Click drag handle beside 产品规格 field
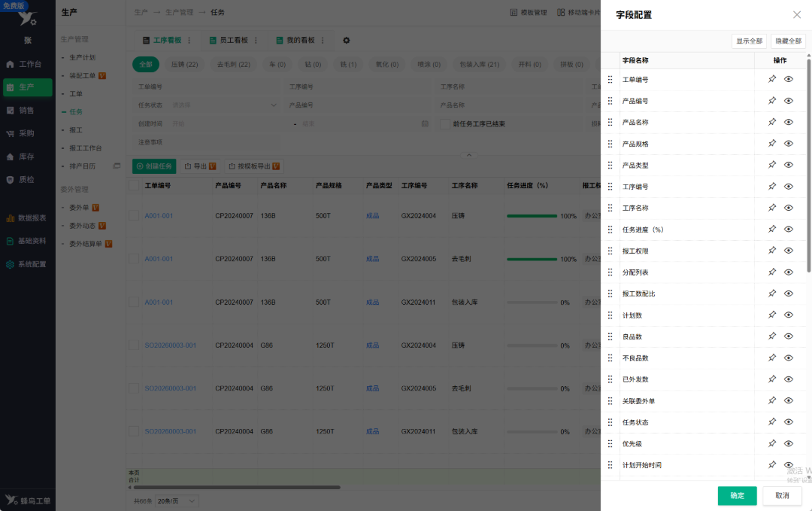The width and height of the screenshot is (812, 511). [610, 144]
